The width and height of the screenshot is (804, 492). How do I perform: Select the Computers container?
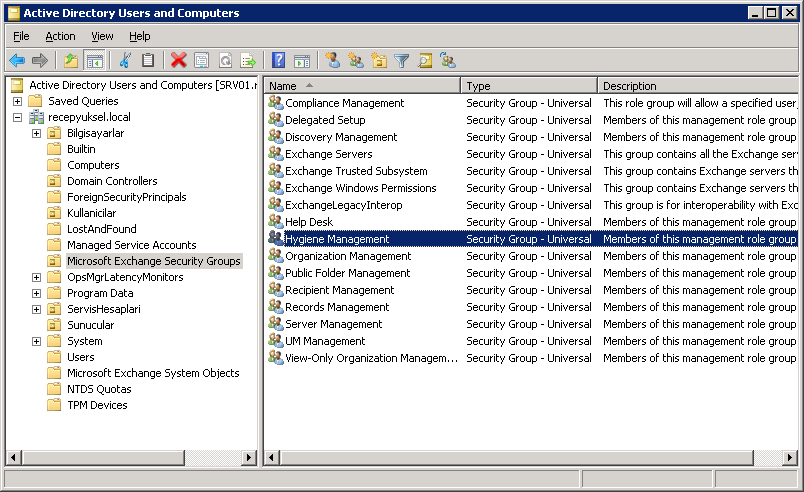pos(93,165)
